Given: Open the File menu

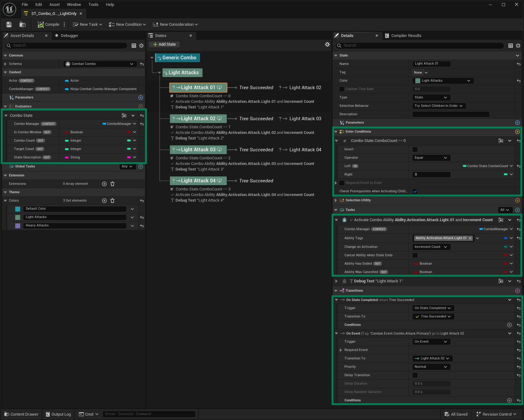Looking at the screenshot, I should point(25,5).
